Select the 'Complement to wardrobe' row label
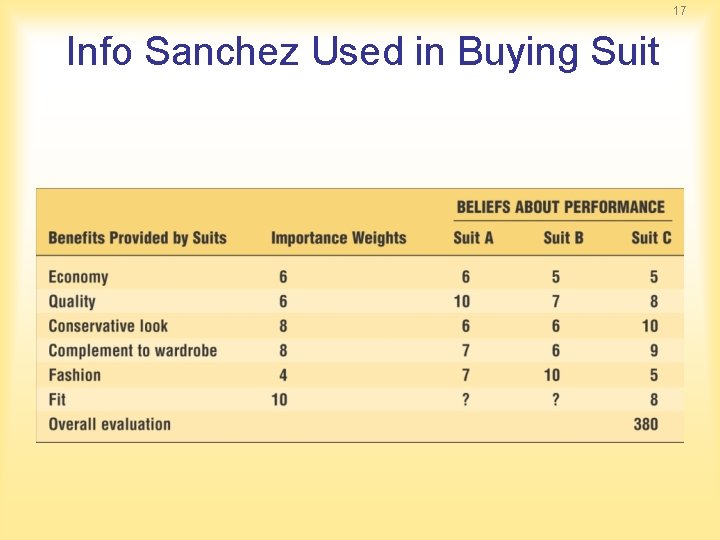This screenshot has height=540, width=720. coord(133,351)
